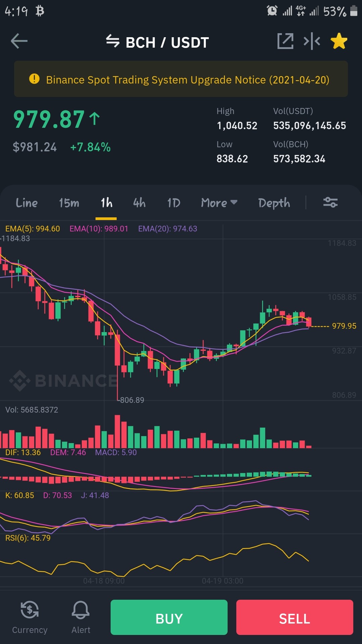Open the share chart icon

(285, 41)
